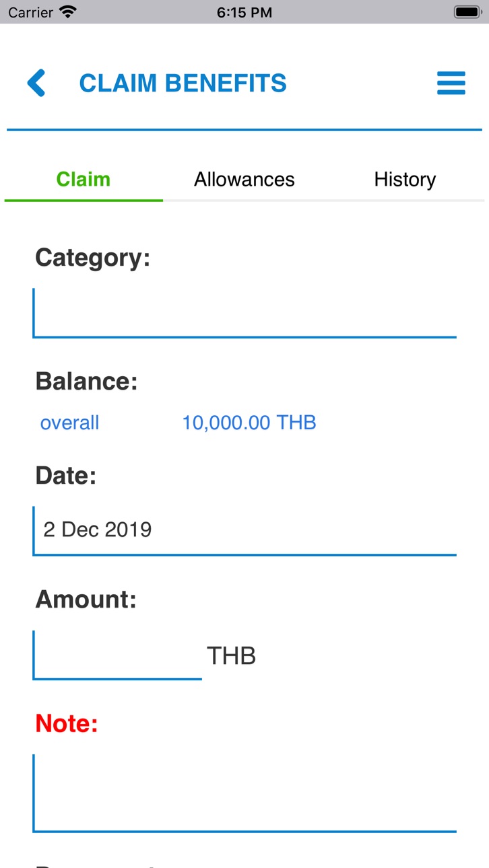Tap the Wi-Fi icon in status bar
Viewport: 489px width, 868px height.
click(68, 12)
